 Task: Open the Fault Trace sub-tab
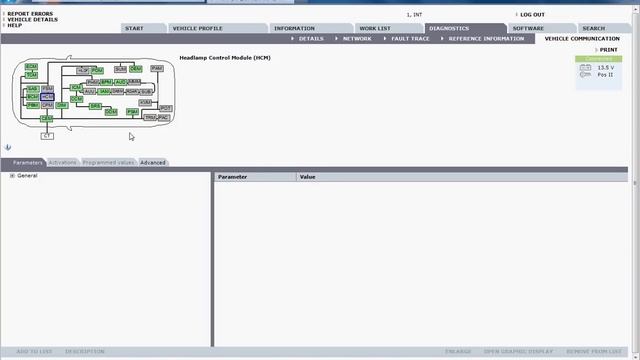[x=410, y=38]
